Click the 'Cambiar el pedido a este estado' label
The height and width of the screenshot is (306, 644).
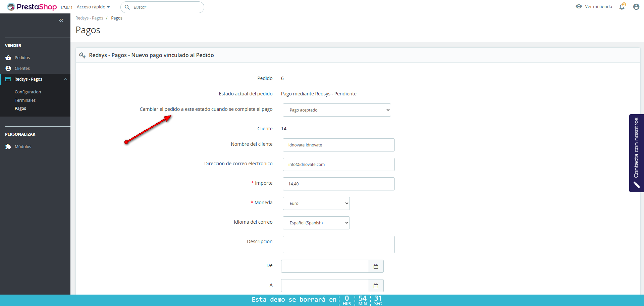coord(206,109)
